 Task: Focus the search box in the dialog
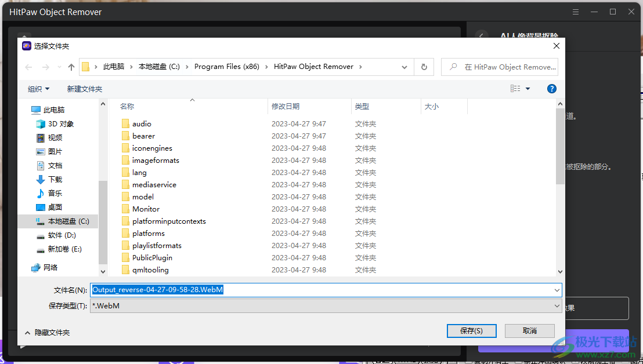click(500, 67)
